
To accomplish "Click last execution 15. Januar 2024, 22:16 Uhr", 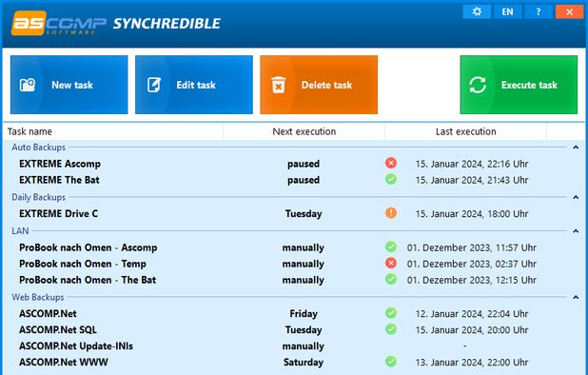I will coord(472,164).
